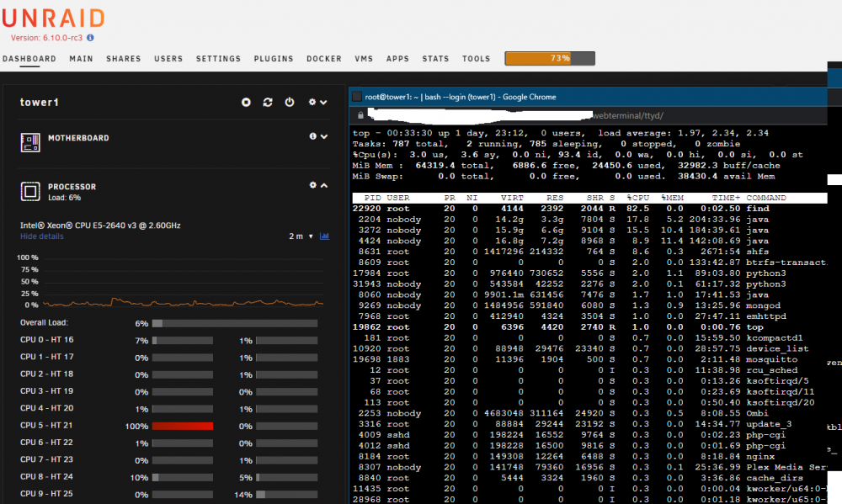
Task: Click the lock icon in terminal address bar
Action: [360, 115]
